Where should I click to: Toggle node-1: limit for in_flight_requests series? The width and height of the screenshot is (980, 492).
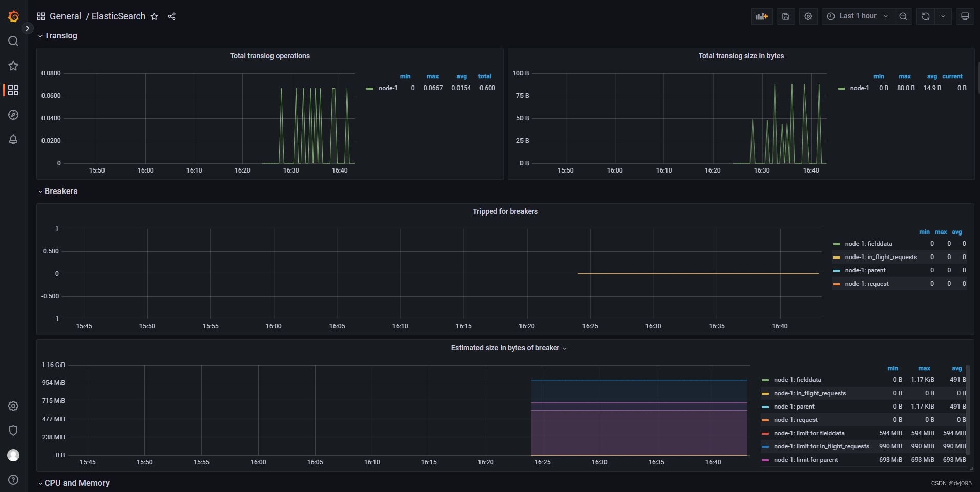pos(822,446)
